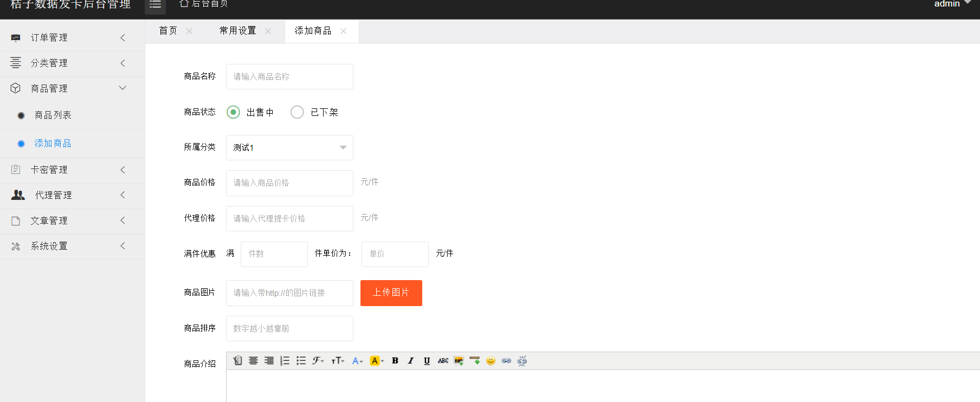980x402 pixels.
Task: Toggle bold formatting in the editor
Action: 395,361
